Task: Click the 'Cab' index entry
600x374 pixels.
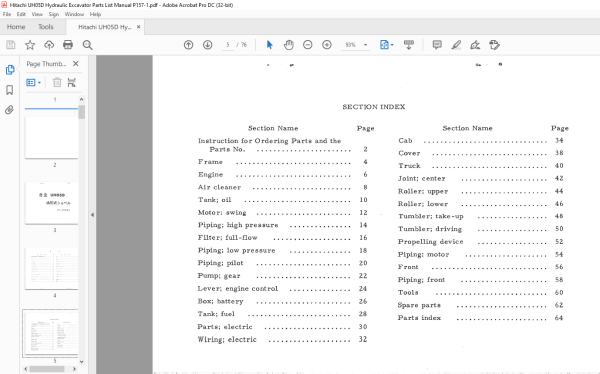Action: 405,140
